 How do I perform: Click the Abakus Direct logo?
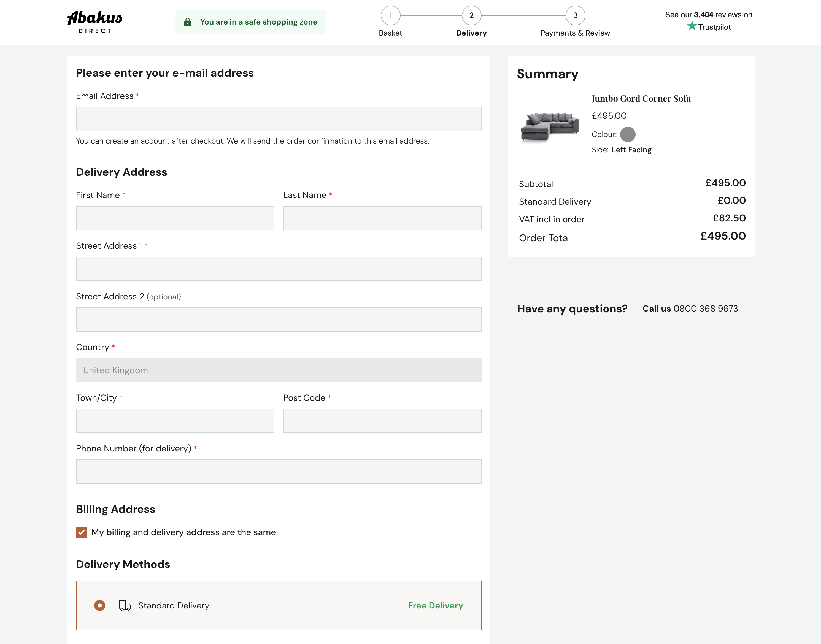tap(95, 22)
